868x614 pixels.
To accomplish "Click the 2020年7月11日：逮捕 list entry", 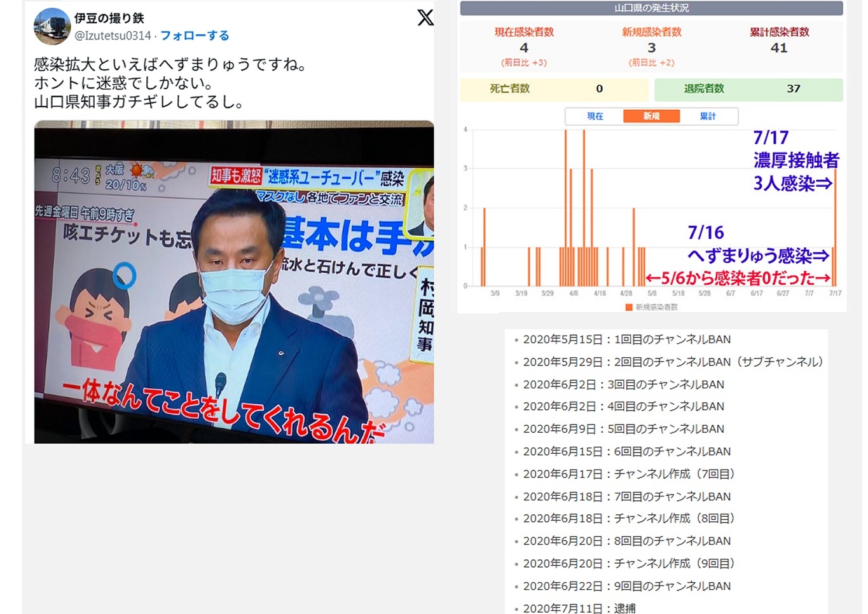I will [579, 608].
